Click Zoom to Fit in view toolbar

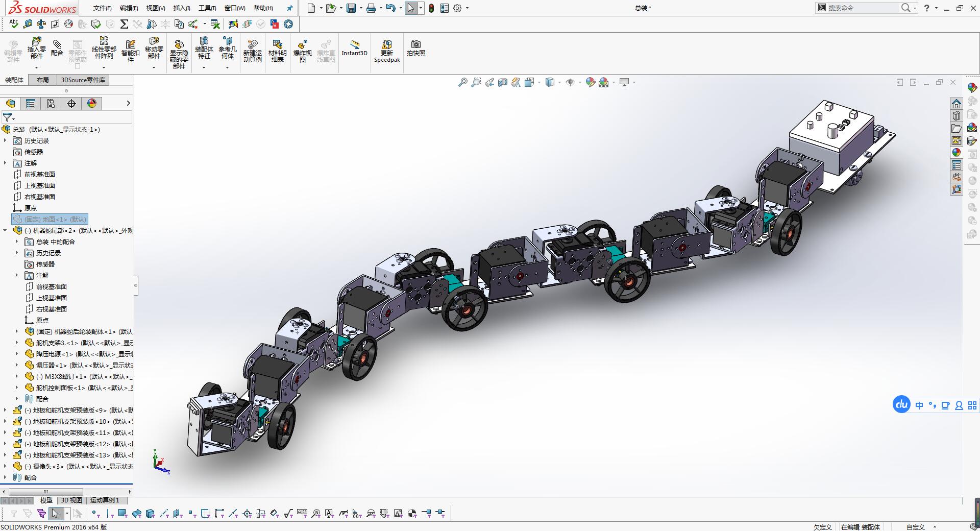462,82
